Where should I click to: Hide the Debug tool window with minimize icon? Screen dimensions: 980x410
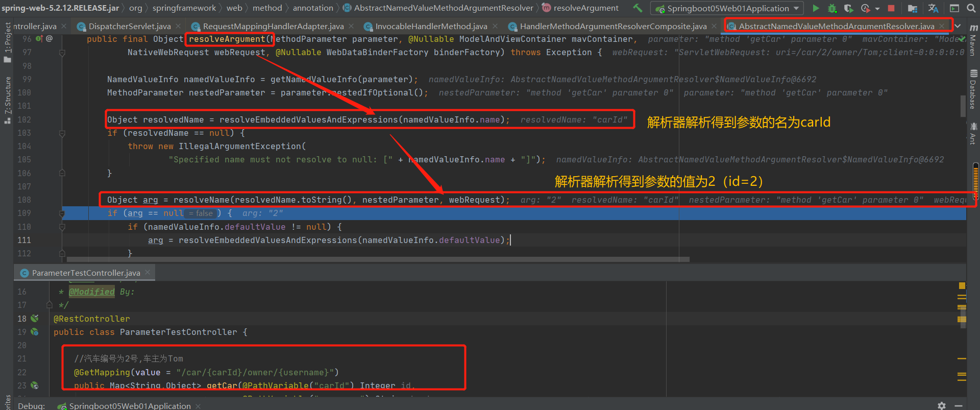[959, 405]
